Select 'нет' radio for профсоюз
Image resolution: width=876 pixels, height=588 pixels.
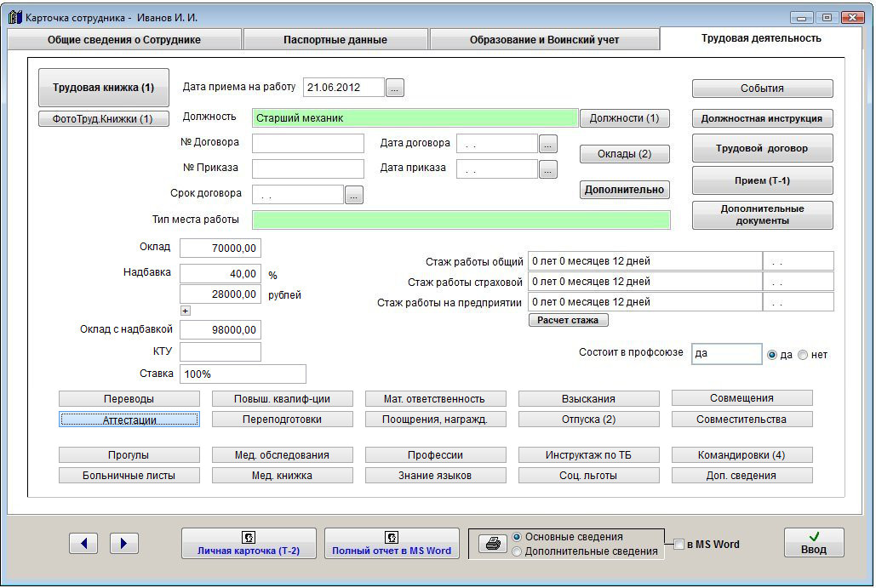803,355
